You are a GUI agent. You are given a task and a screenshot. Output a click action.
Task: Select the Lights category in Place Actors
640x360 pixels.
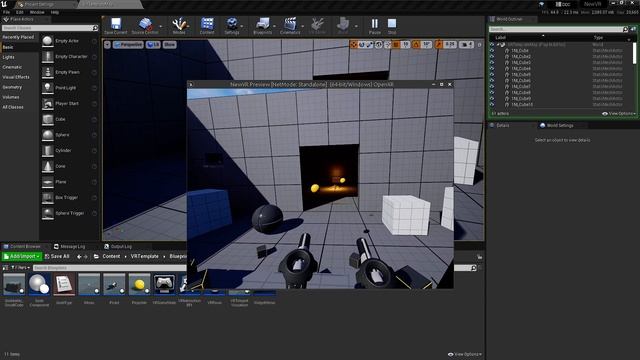(x=9, y=57)
